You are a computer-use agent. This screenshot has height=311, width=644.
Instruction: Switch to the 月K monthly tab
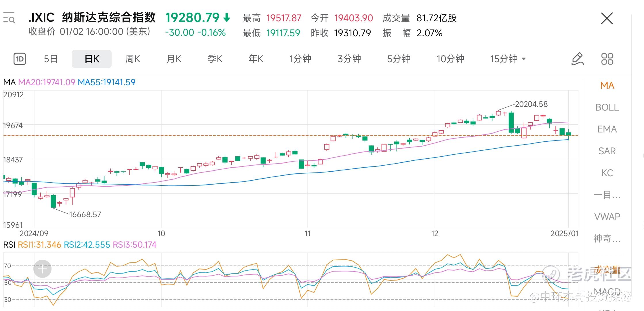click(x=174, y=59)
